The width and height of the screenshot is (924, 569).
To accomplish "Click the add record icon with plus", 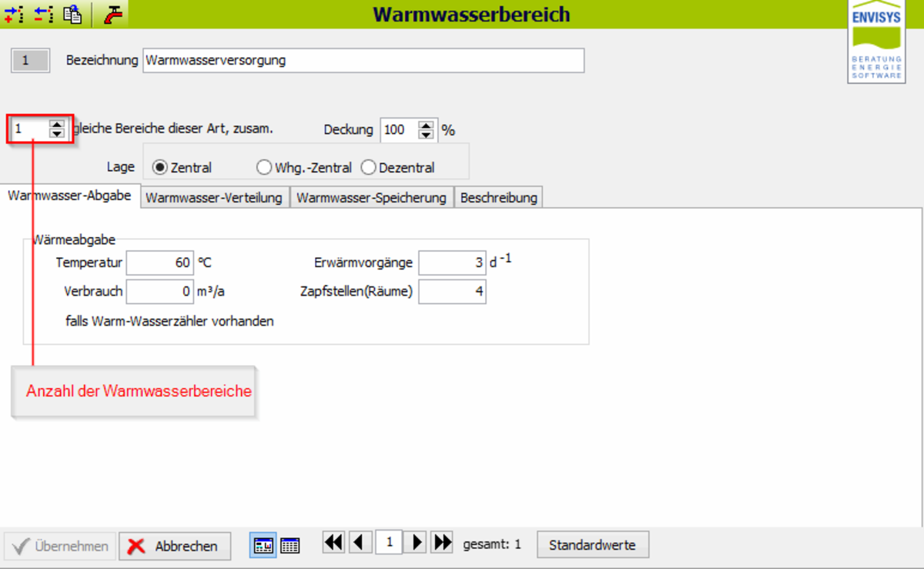I will (15, 14).
